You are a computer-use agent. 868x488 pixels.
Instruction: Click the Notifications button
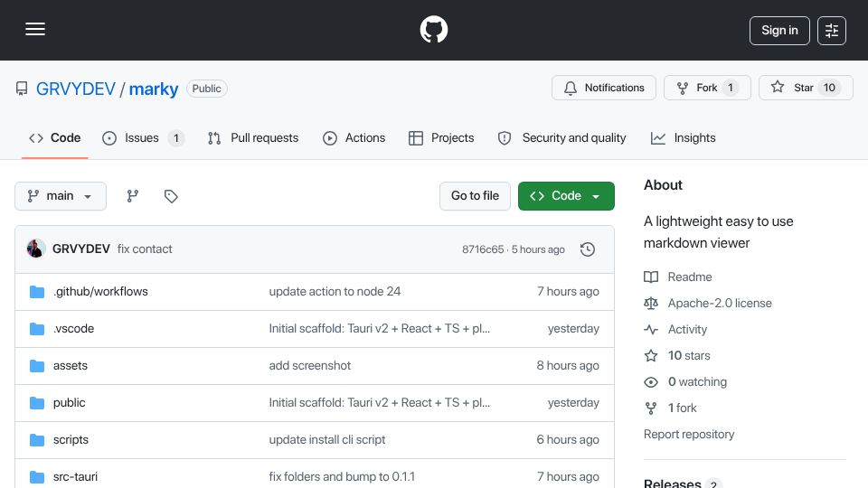coord(604,88)
